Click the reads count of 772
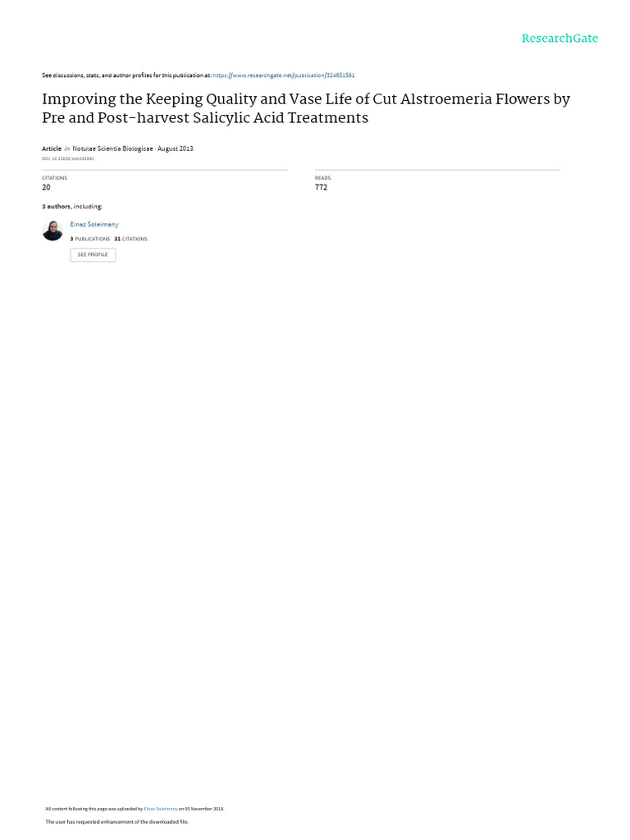630x840 pixels. (321, 188)
